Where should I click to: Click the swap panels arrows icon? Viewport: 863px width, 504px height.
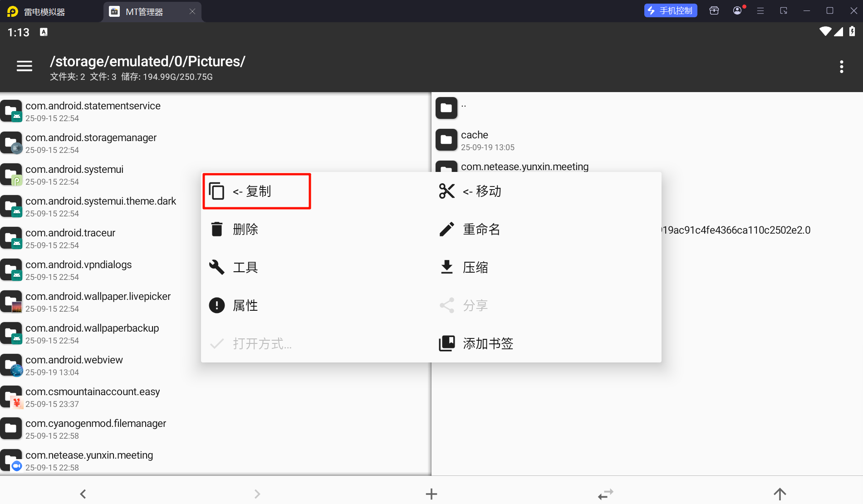605,494
